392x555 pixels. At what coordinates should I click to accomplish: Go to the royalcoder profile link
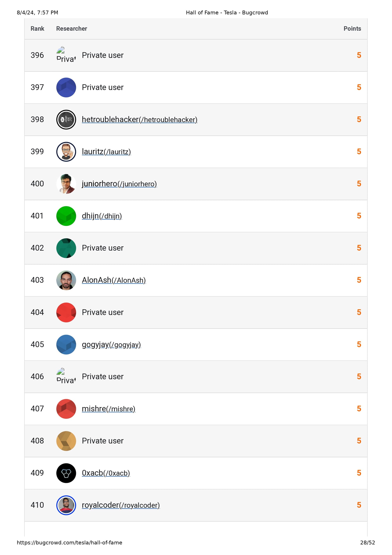(121, 505)
